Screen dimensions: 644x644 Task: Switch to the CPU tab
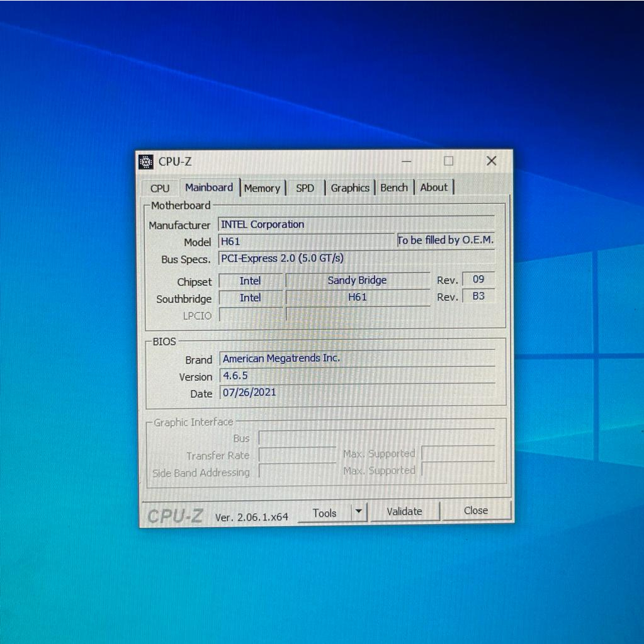160,188
